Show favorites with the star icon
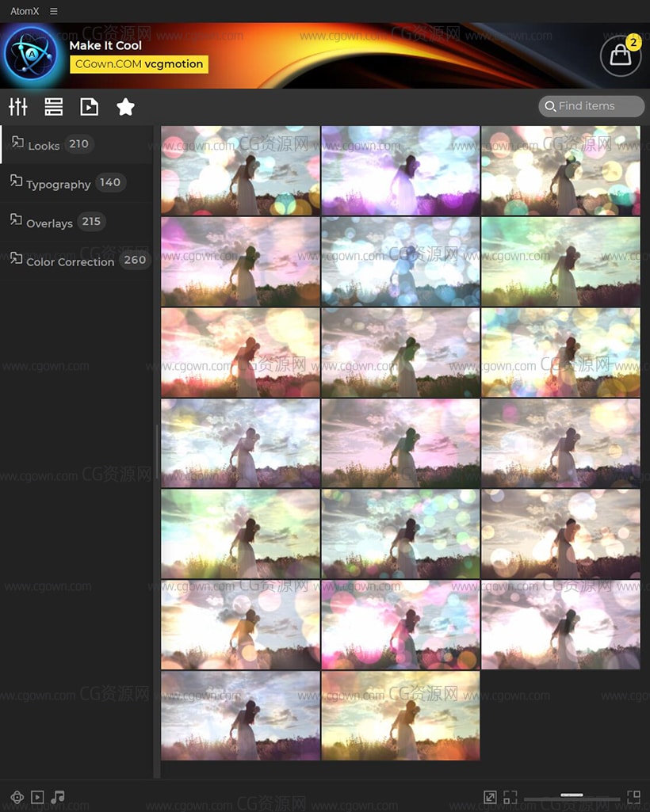650x812 pixels. pyautogui.click(x=125, y=107)
